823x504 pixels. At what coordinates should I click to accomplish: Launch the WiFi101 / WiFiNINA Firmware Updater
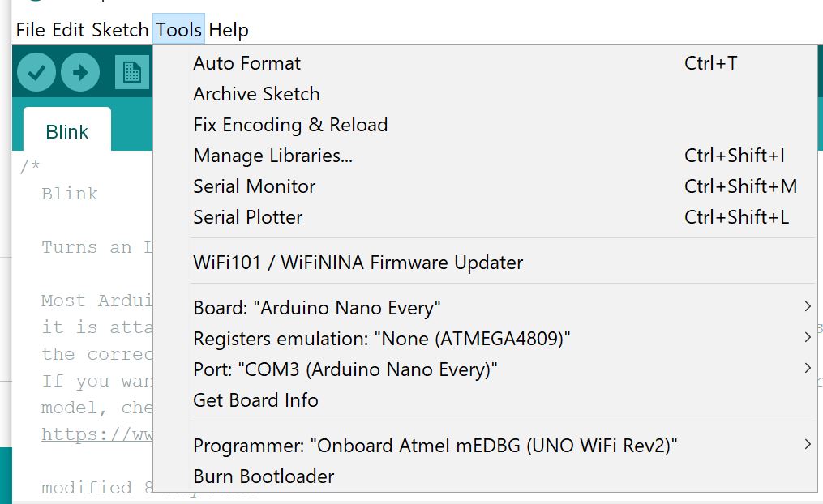tap(358, 261)
